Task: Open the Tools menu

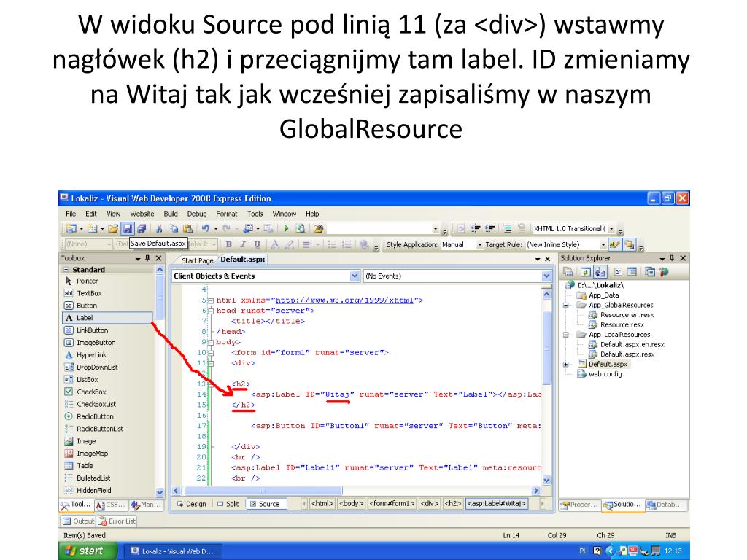Action: [255, 214]
